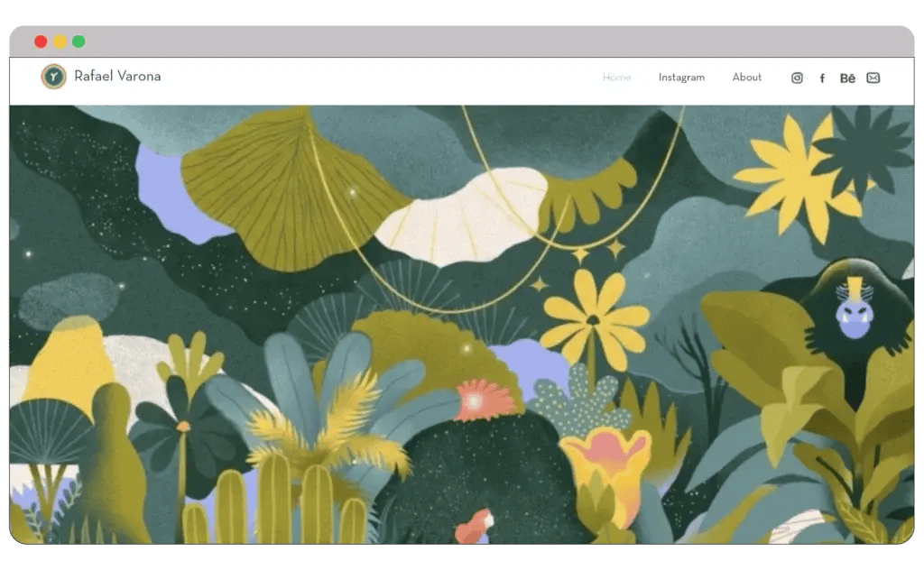
Task: Click the Rafael Varona circular logo
Action: [x=54, y=77]
